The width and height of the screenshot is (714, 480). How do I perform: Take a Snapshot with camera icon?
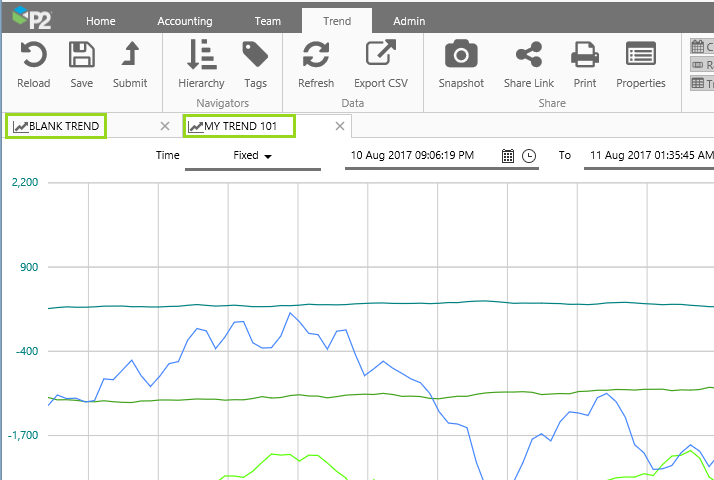pyautogui.click(x=460, y=55)
